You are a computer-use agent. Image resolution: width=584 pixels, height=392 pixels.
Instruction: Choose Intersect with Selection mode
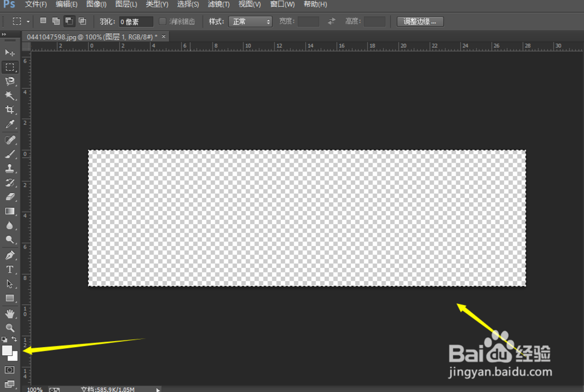tap(82, 21)
